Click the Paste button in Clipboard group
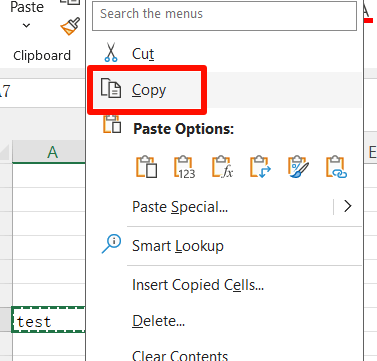 pyautogui.click(x=27, y=7)
